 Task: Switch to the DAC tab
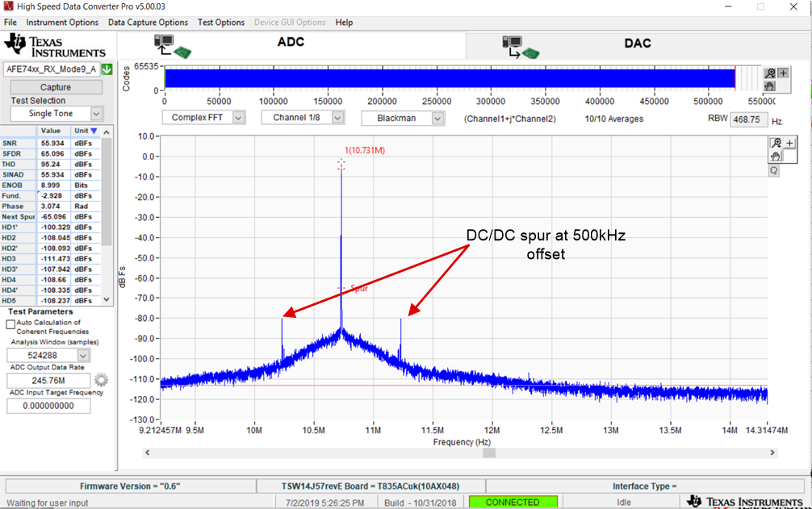click(638, 43)
